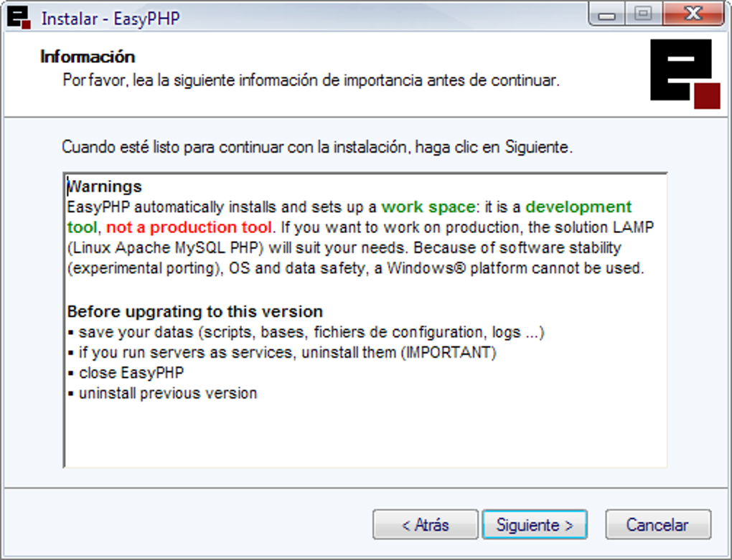Proceed by clicking Siguiente
The height and width of the screenshot is (560, 732).
pos(535,525)
